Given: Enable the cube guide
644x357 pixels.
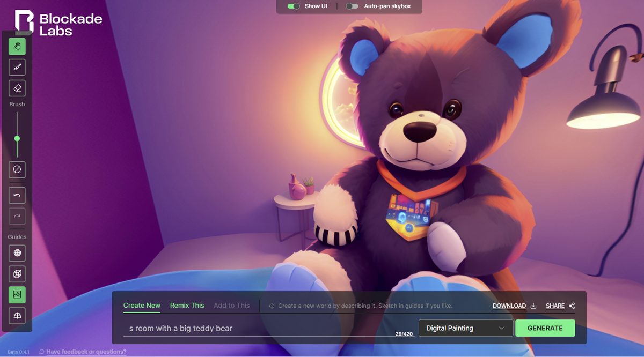Looking at the screenshot, I should click(x=17, y=274).
